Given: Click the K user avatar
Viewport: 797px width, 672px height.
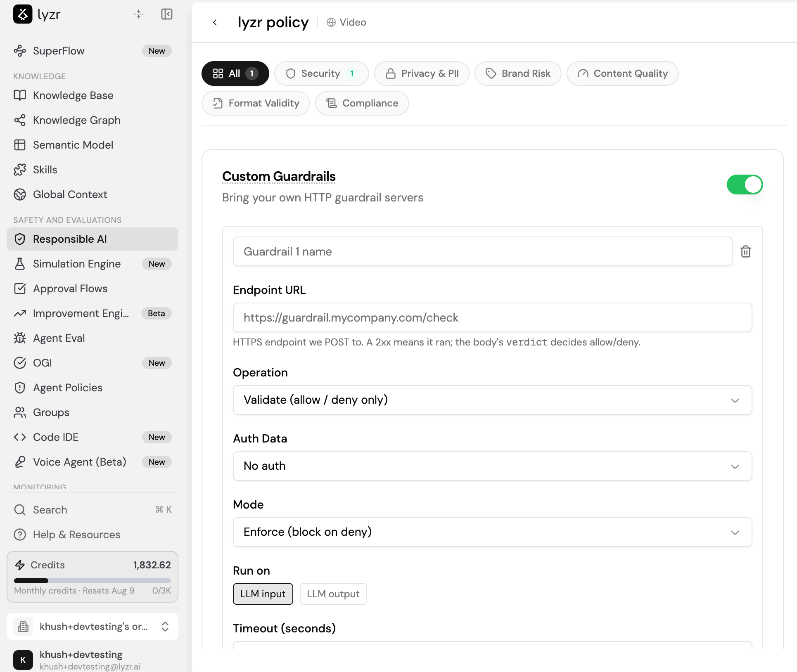Looking at the screenshot, I should tap(23, 660).
